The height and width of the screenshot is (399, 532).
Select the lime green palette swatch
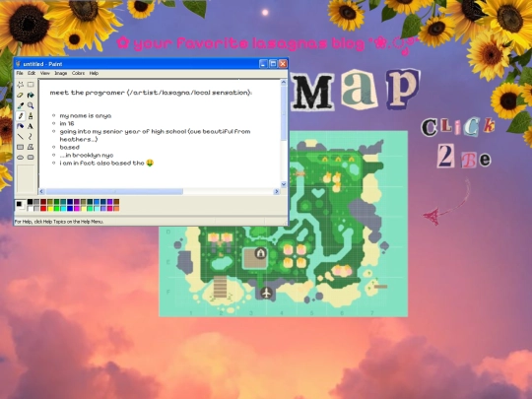(x=57, y=208)
